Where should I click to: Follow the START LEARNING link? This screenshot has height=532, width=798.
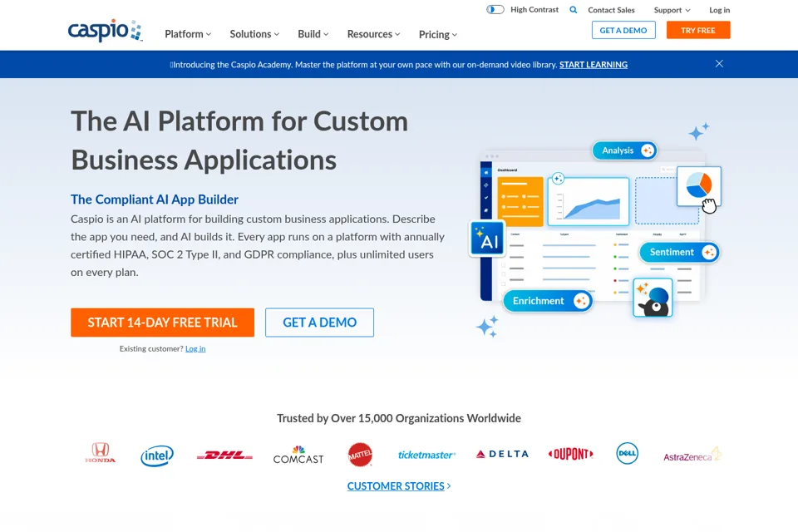pyautogui.click(x=594, y=65)
